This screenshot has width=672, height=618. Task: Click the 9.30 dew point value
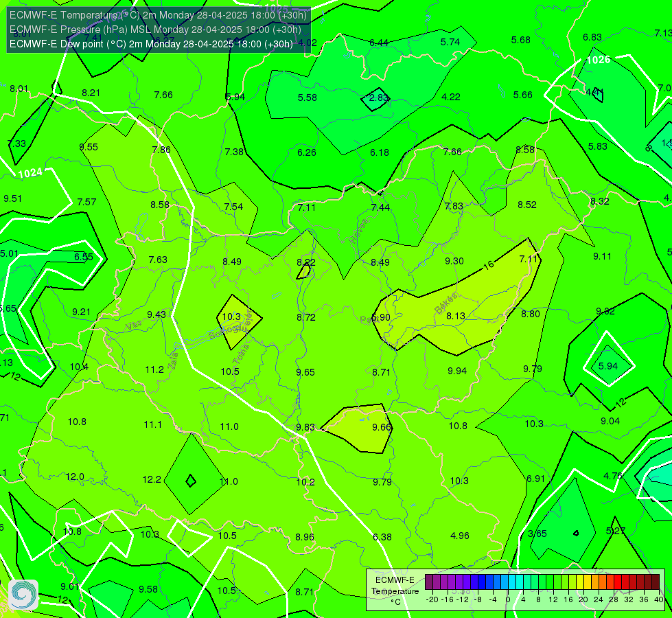(454, 261)
